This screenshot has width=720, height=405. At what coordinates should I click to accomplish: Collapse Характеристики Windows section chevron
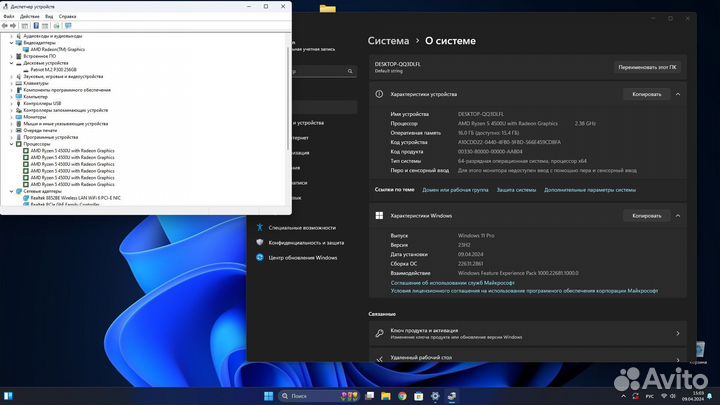(678, 215)
